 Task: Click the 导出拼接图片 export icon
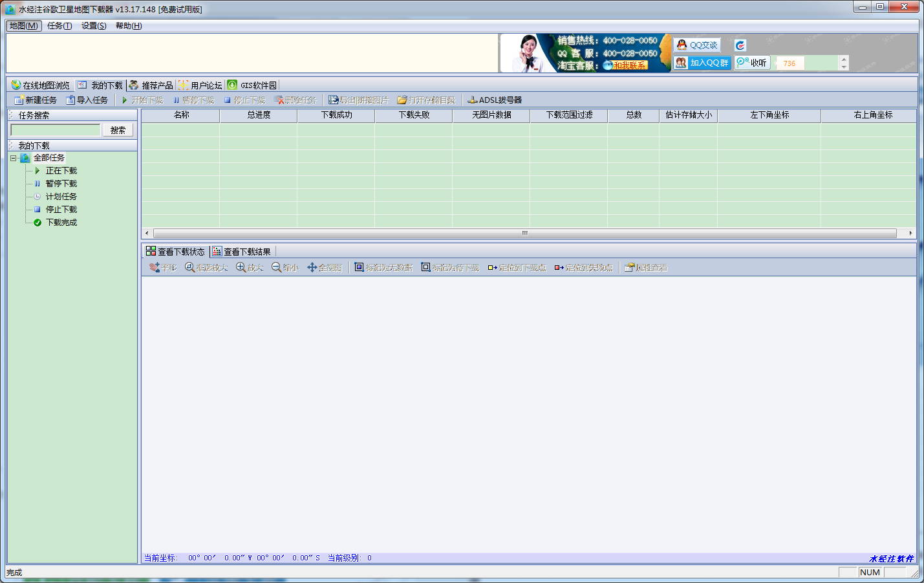333,100
